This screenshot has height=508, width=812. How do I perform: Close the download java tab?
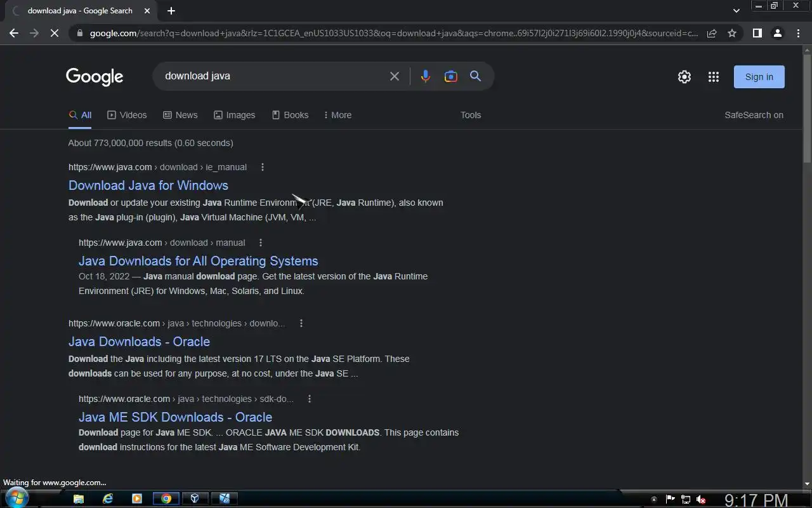[x=147, y=11]
